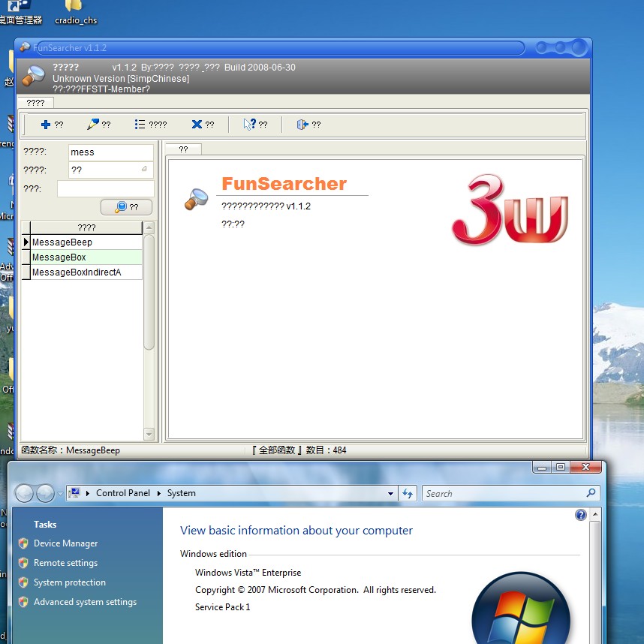Click the System window Forward button
Screen dimensions: 644x644
point(45,493)
